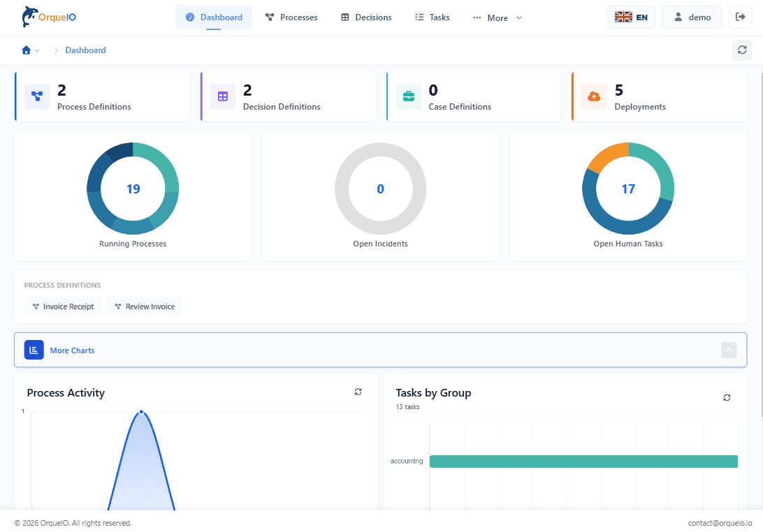Image resolution: width=763 pixels, height=532 pixels.
Task: Click the Deployments cloud upload icon
Action: [x=594, y=96]
